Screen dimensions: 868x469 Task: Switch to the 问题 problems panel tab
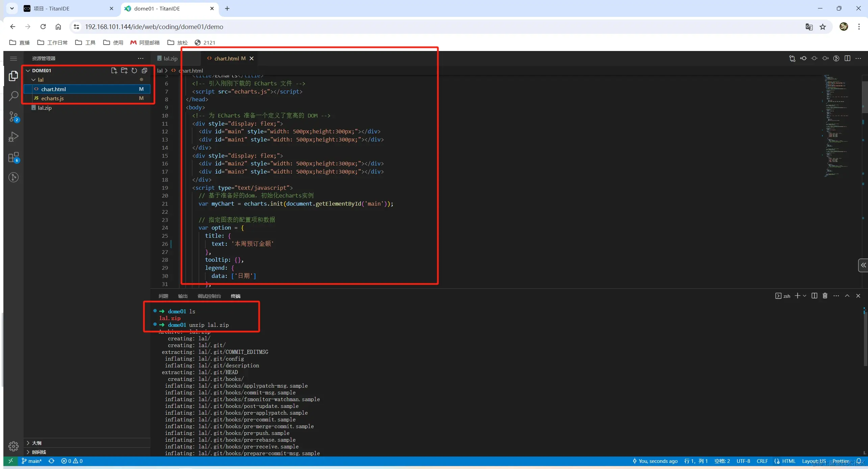click(x=163, y=296)
